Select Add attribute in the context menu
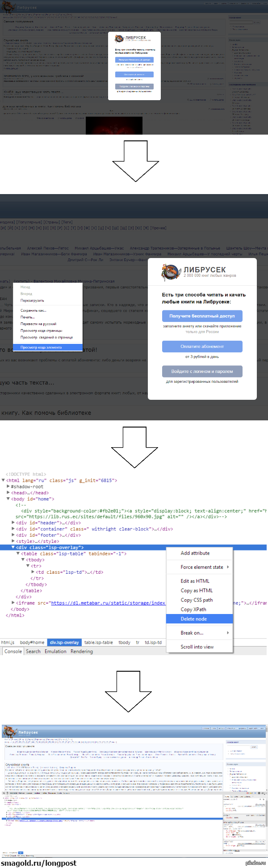268x868 pixels. [x=195, y=553]
